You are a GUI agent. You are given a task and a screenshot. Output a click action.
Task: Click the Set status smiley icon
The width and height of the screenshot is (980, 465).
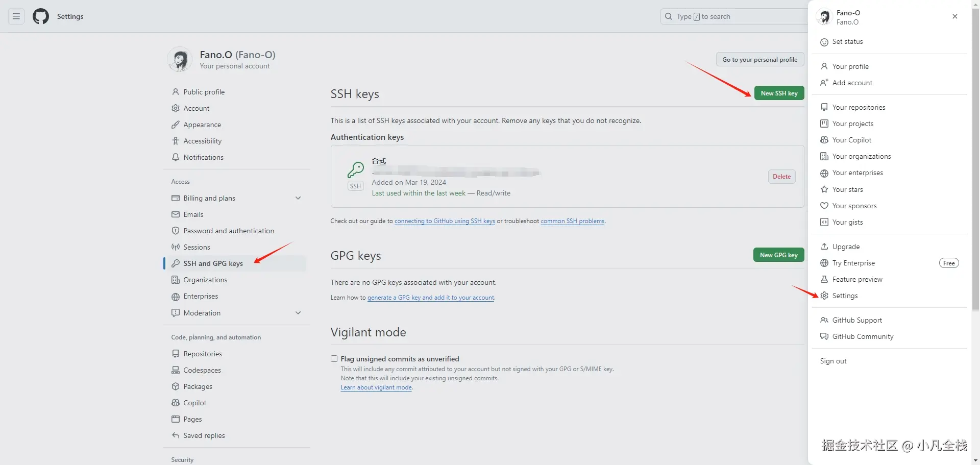[x=824, y=42]
